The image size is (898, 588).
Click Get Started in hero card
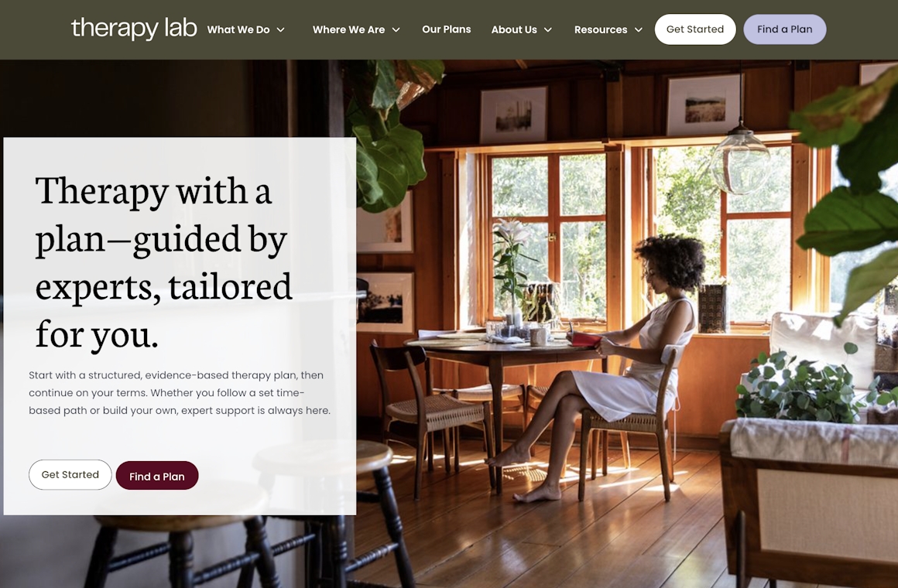coord(70,474)
